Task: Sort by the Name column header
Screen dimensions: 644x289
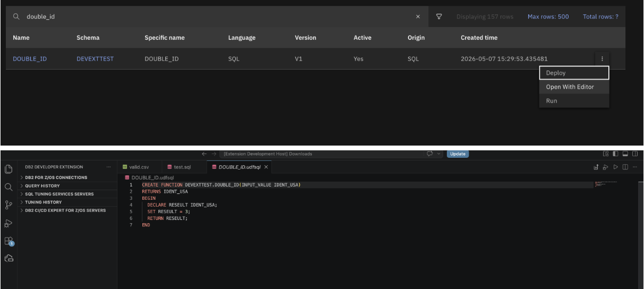Action: coord(21,38)
